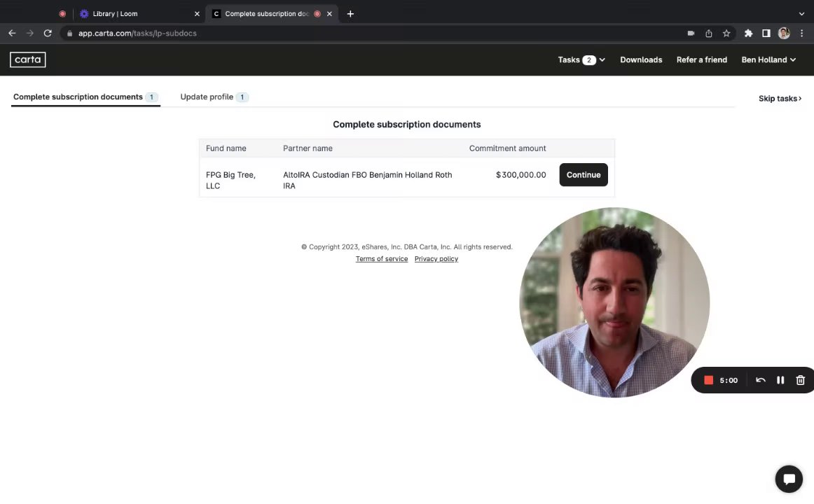Click Skip tasks

tap(780, 99)
